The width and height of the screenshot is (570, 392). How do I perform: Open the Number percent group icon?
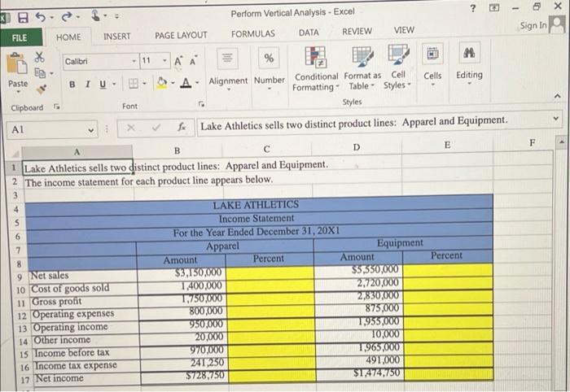click(269, 58)
